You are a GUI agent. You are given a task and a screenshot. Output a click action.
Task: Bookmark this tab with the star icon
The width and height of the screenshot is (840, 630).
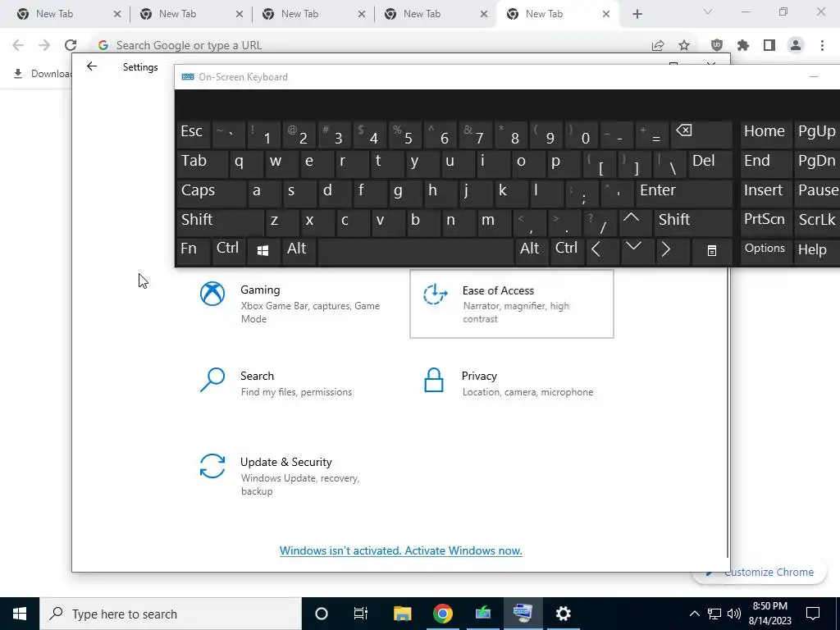(x=684, y=46)
